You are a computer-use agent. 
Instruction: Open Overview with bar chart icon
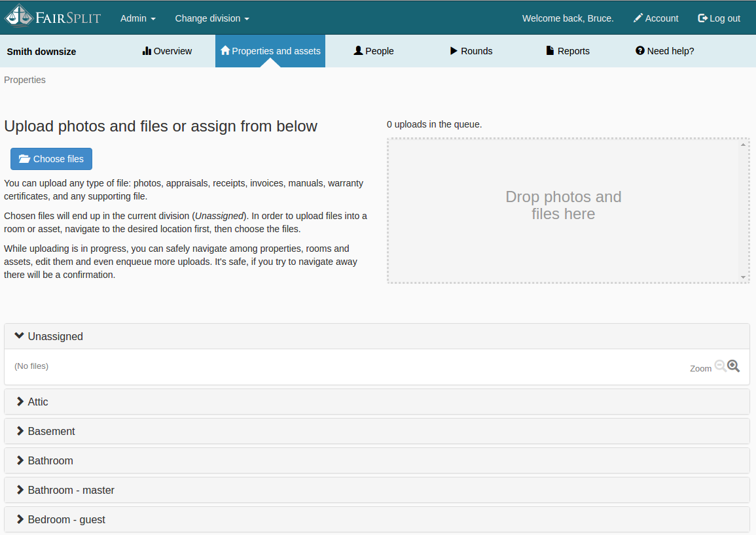(x=167, y=51)
